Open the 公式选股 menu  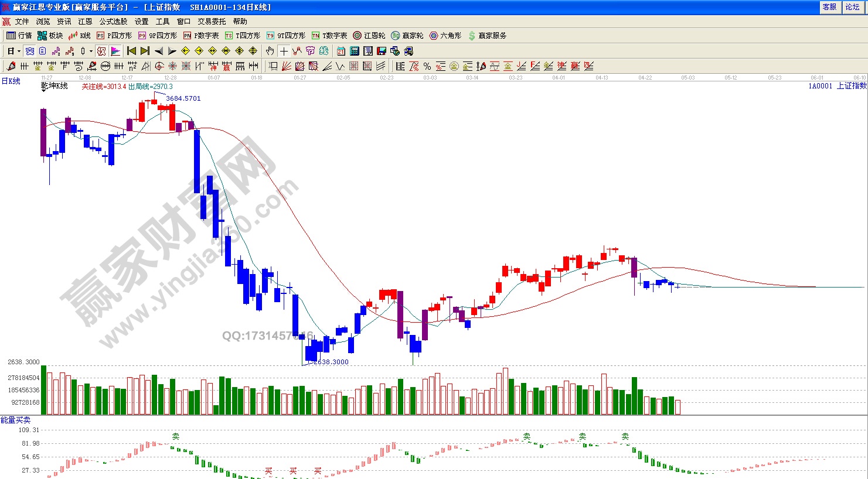coord(113,22)
